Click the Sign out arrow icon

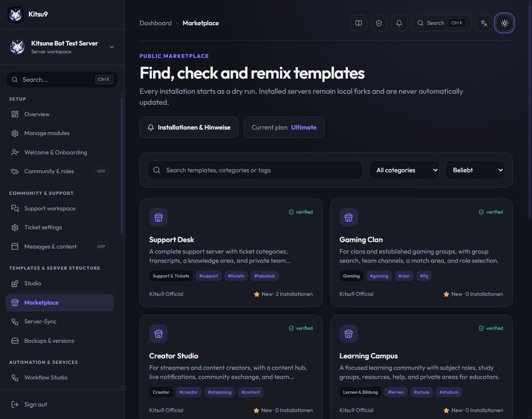[x=15, y=404]
